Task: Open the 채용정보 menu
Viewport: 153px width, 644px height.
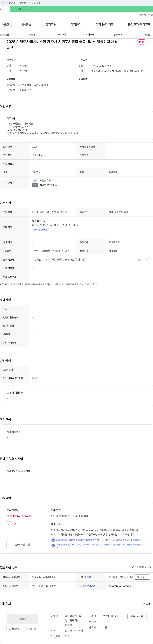Action: (x=26, y=25)
